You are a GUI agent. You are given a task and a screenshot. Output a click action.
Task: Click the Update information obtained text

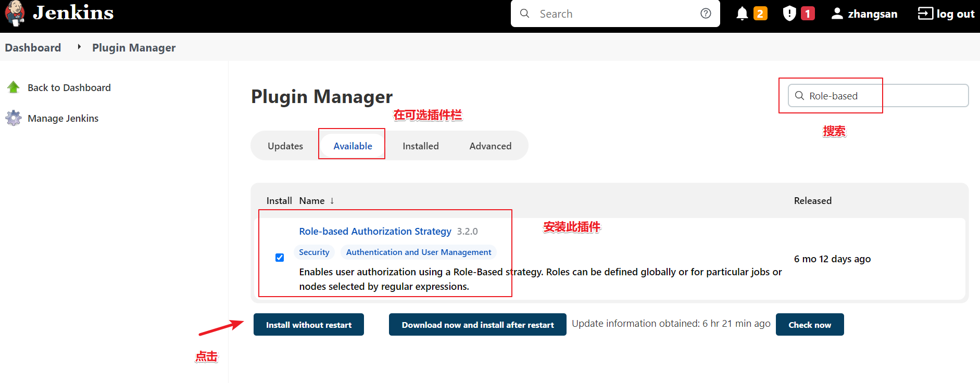click(671, 323)
